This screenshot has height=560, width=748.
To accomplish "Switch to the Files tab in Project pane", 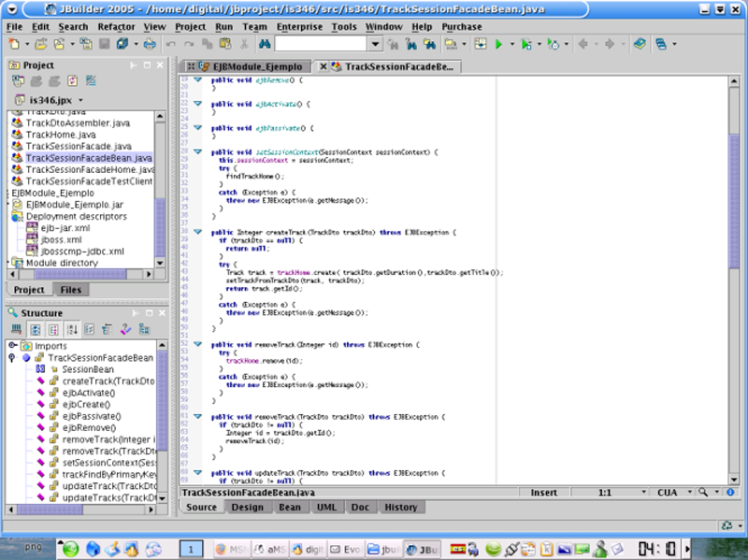I will [x=70, y=290].
